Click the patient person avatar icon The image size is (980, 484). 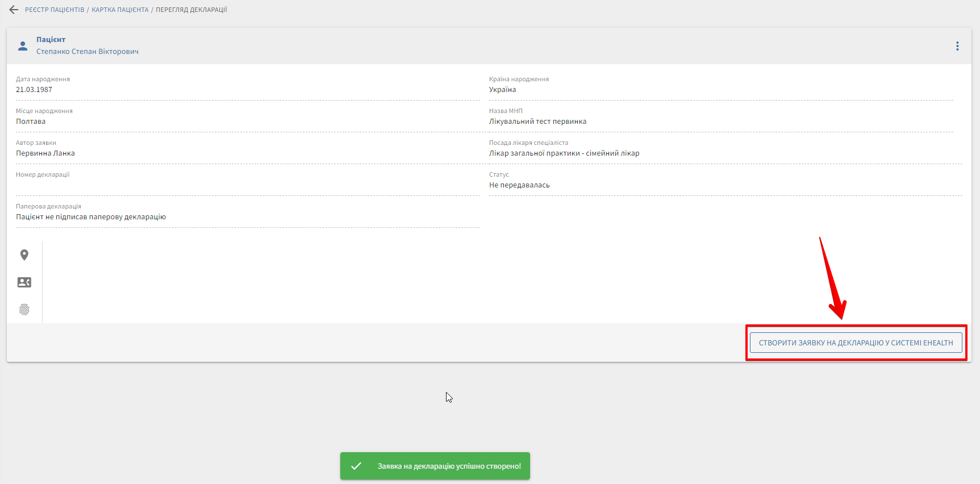coord(23,46)
